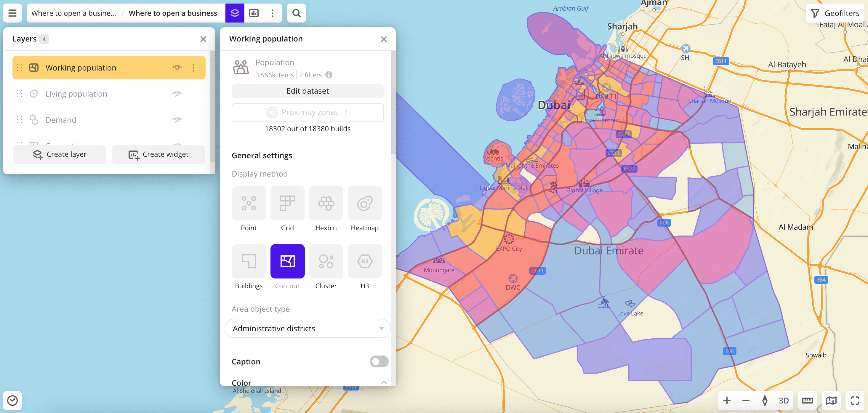Screen dimensions: 868x413
Task: Select the Hexbin display method
Action: click(326, 204)
